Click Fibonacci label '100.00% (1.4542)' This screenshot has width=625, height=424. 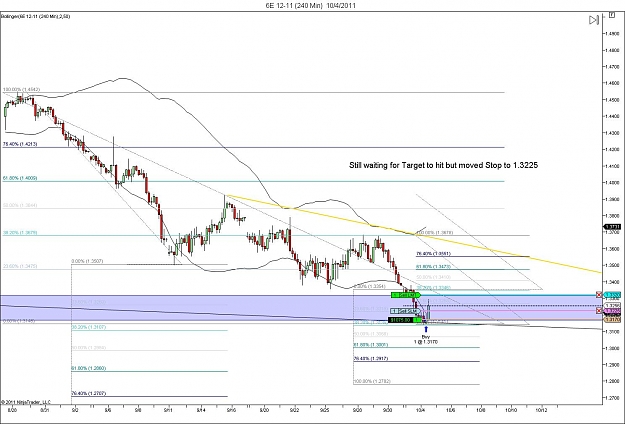(22, 90)
